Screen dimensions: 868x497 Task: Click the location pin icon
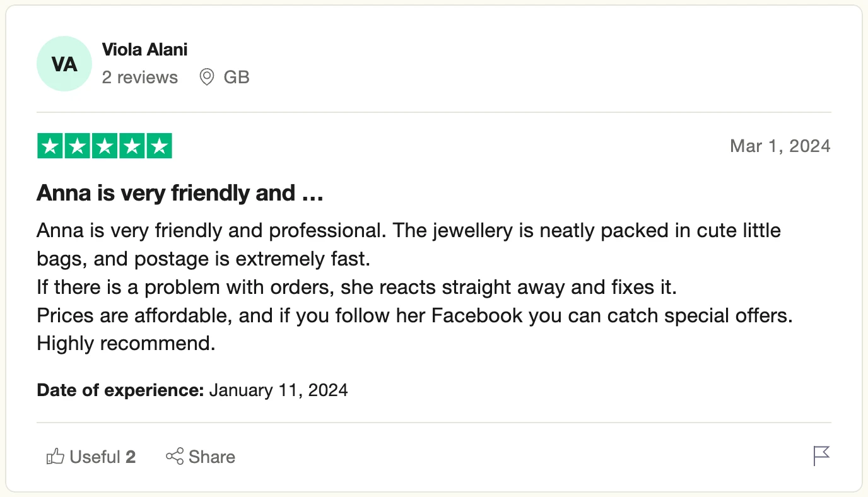[x=206, y=78]
